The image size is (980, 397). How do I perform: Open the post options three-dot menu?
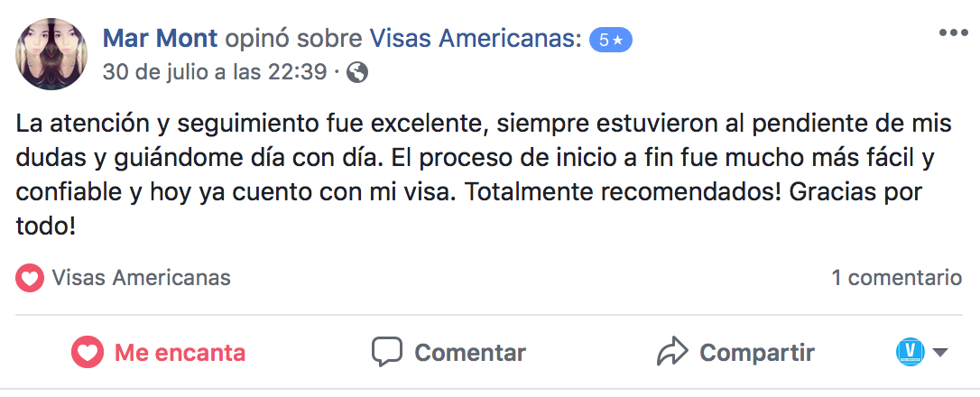tap(952, 33)
